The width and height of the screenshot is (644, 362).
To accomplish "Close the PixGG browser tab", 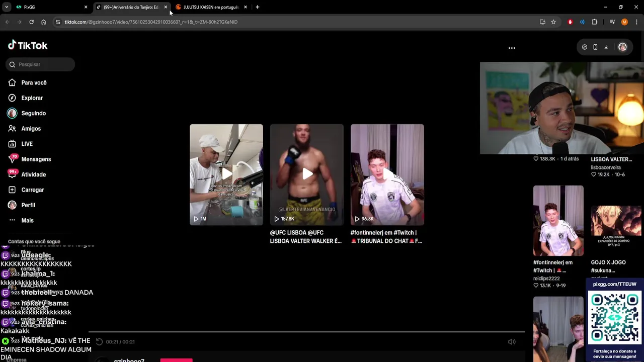I will pyautogui.click(x=86, y=7).
